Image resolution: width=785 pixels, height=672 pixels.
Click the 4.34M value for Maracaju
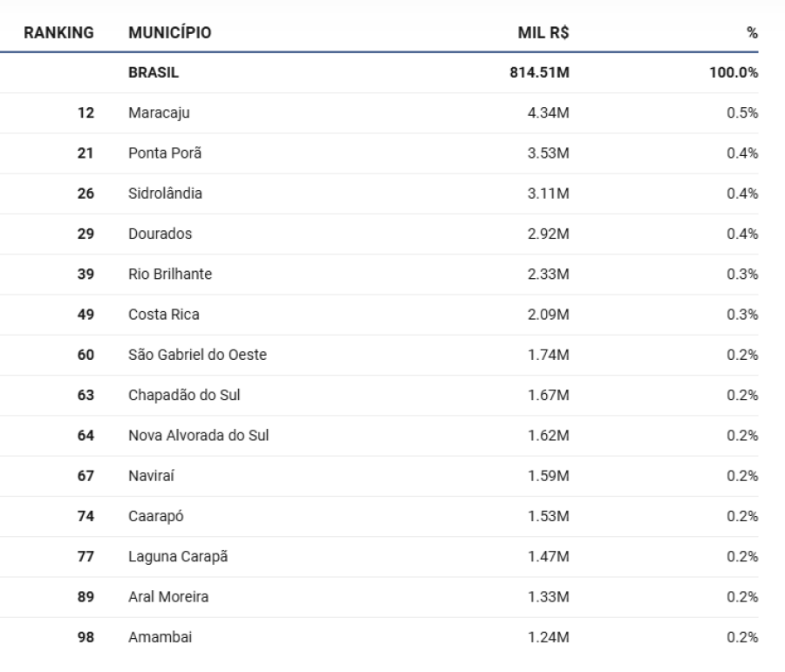549,113
